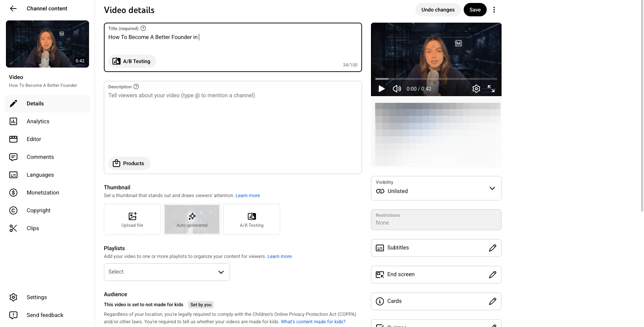Open the Clips section

[x=47, y=228]
